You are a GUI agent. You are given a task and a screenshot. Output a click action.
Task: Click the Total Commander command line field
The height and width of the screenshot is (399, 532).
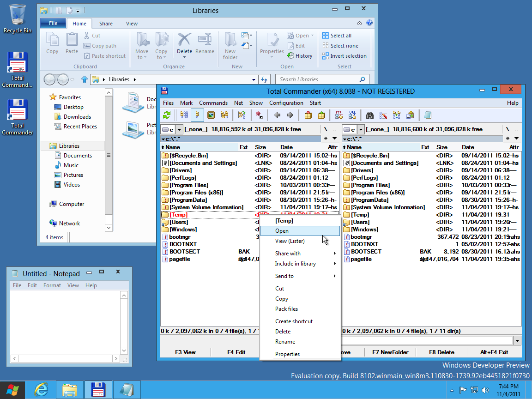428,340
